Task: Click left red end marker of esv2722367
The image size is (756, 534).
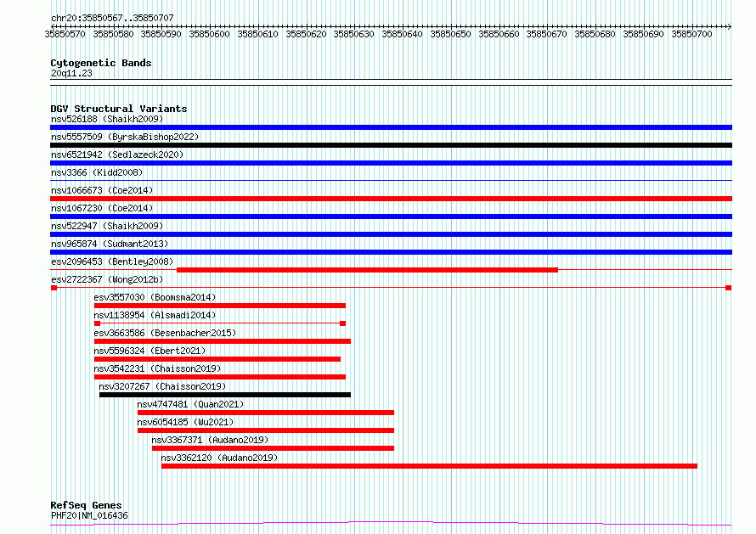Action: click(x=54, y=288)
